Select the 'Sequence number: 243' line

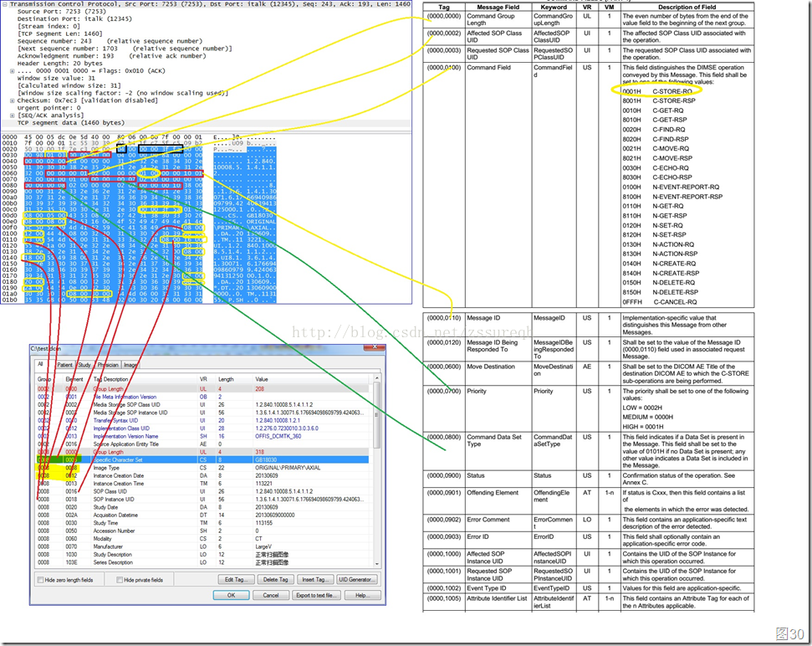(x=110, y=41)
